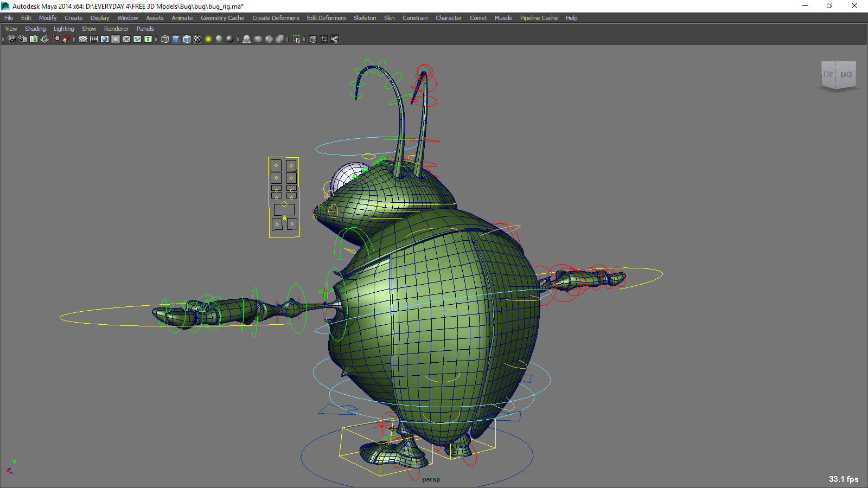Open the Constrain menu
This screenshot has width=868, height=488.
coord(415,18)
